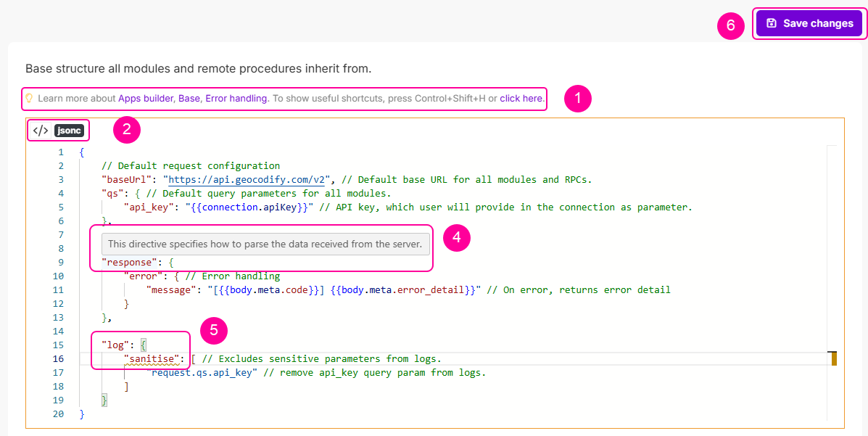868x436 pixels.
Task: Open the Apps builder link
Action: 146,98
